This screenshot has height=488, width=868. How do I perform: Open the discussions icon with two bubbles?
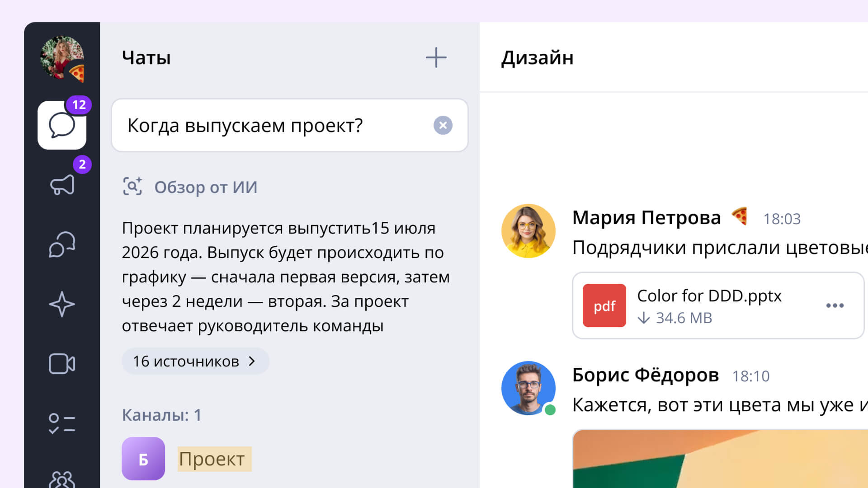[x=62, y=244]
